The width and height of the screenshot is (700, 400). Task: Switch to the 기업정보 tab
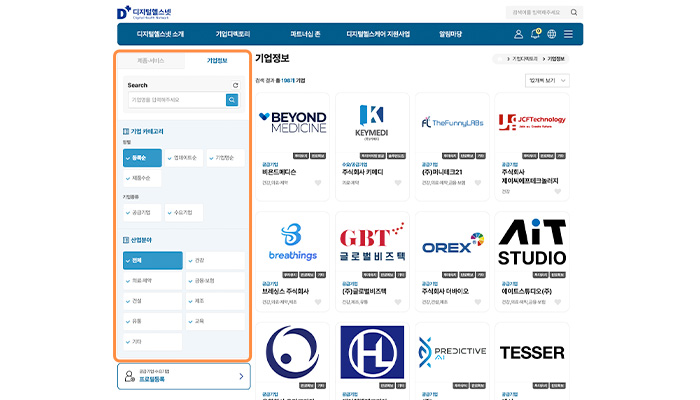[217, 60]
